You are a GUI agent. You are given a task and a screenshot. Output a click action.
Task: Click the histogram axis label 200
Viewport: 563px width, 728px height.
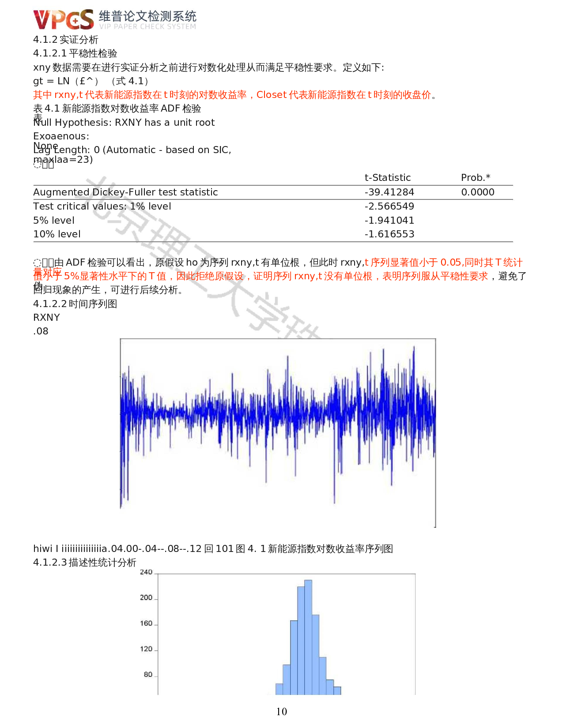pyautogui.click(x=146, y=598)
